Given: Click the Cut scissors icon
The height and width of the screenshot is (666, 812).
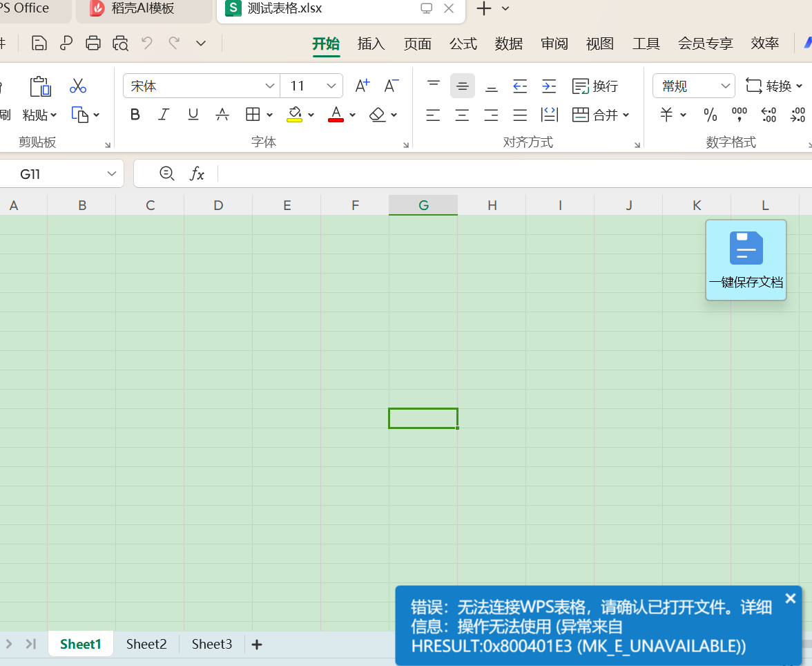Looking at the screenshot, I should click(78, 86).
